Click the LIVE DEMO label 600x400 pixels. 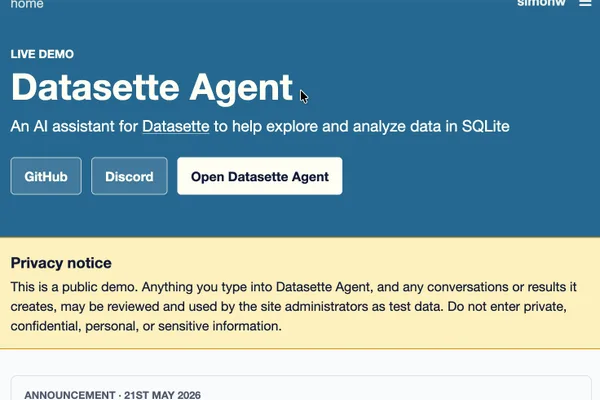tap(42, 54)
